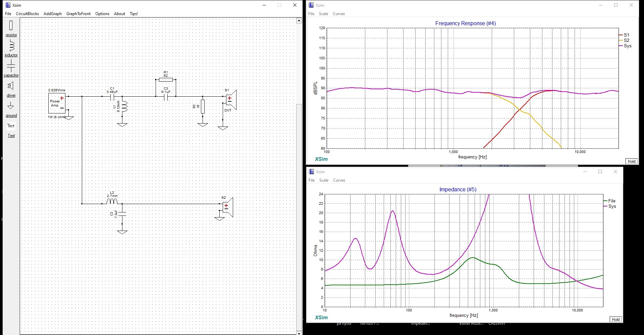Select the driver component tool
This screenshot has height=335, width=644.
(11, 89)
